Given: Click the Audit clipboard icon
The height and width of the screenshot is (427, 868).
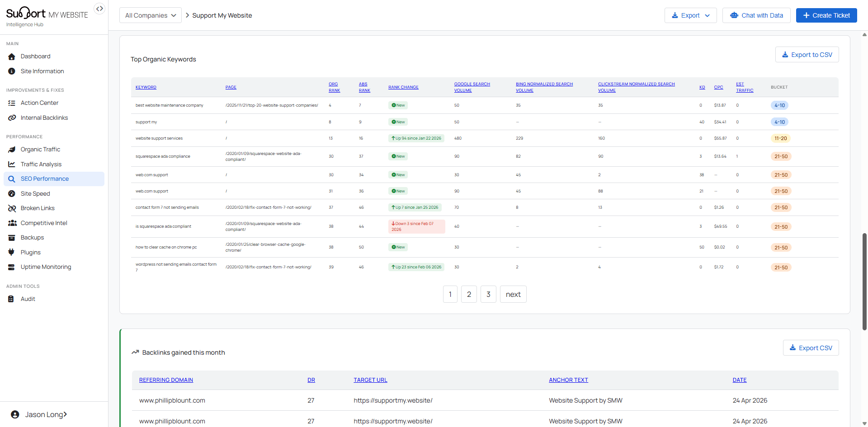Looking at the screenshot, I should point(11,299).
